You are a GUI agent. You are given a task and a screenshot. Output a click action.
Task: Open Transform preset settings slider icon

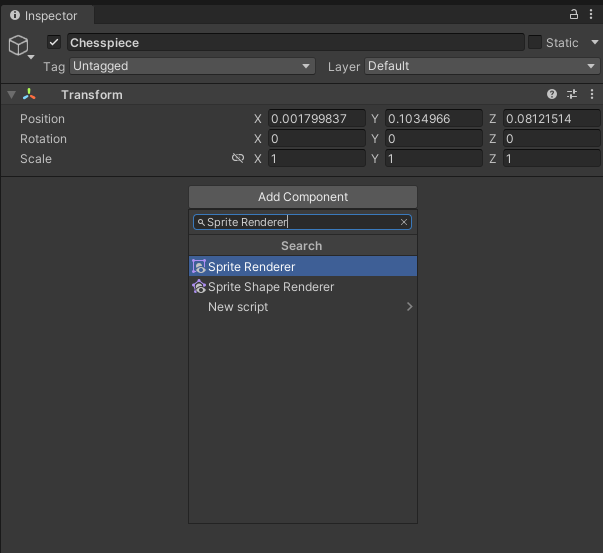click(572, 94)
